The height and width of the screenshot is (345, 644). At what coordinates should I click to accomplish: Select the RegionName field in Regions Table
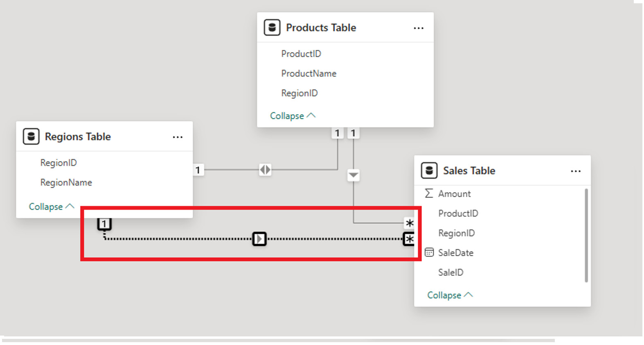tap(66, 182)
